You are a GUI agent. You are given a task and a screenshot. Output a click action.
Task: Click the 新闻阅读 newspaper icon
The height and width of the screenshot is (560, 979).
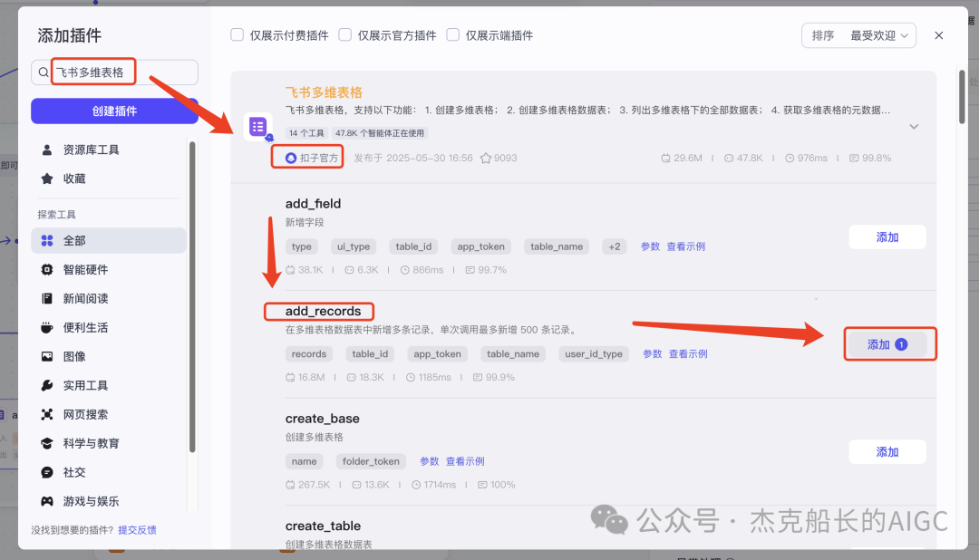pos(47,298)
